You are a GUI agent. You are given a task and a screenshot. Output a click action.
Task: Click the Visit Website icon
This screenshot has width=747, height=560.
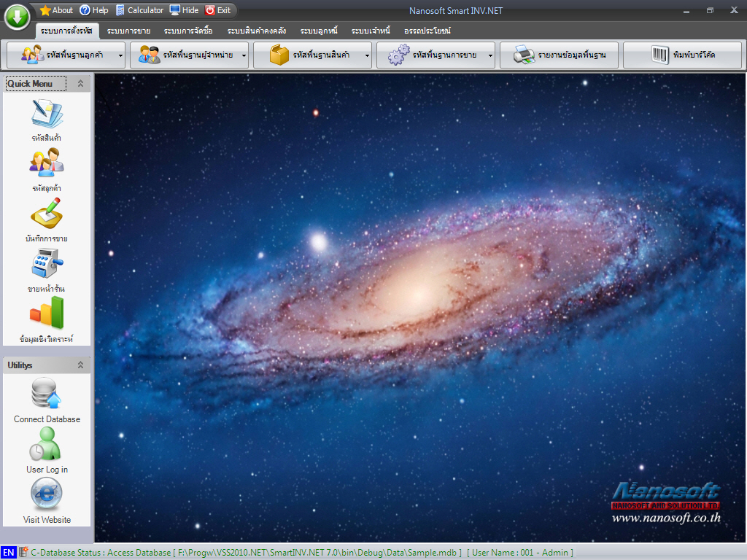[x=47, y=494]
